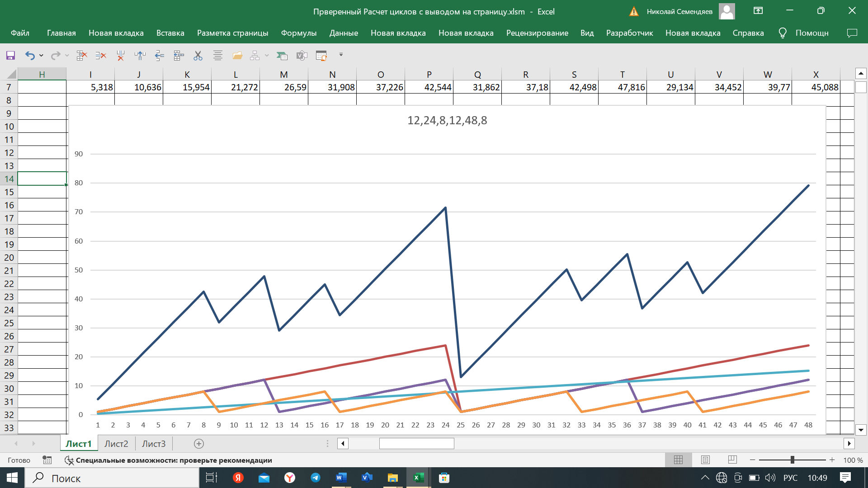Open the Вид ribbon tab

pyautogui.click(x=587, y=33)
